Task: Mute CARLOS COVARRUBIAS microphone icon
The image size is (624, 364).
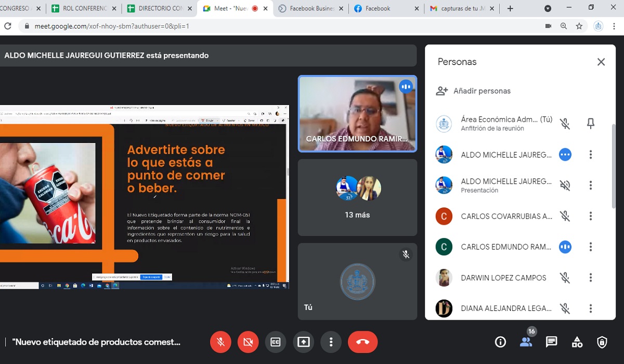Action: (x=565, y=216)
